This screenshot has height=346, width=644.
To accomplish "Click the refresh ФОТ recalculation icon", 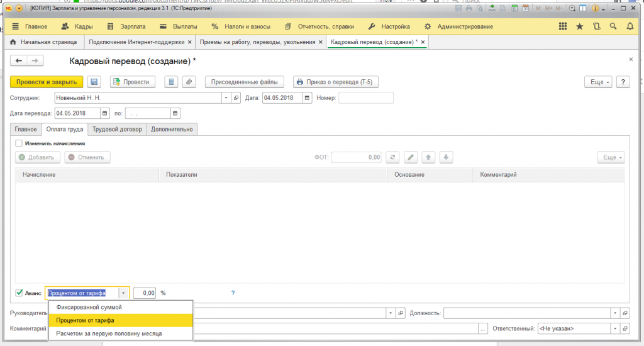I will (392, 157).
